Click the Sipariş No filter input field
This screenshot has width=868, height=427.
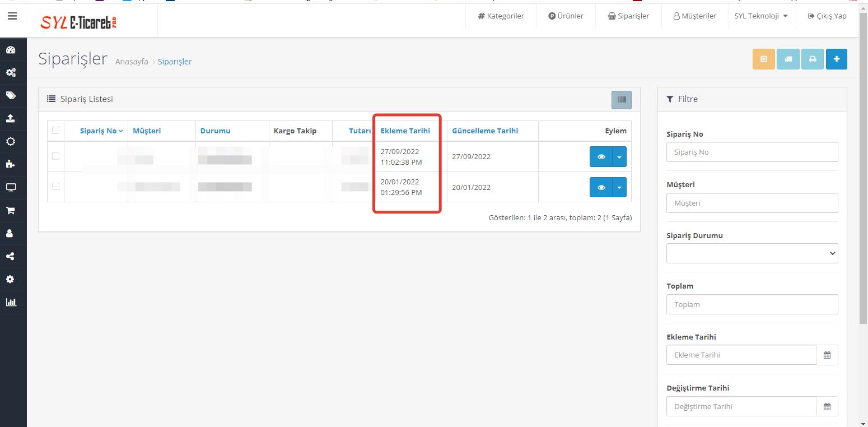pyautogui.click(x=752, y=152)
